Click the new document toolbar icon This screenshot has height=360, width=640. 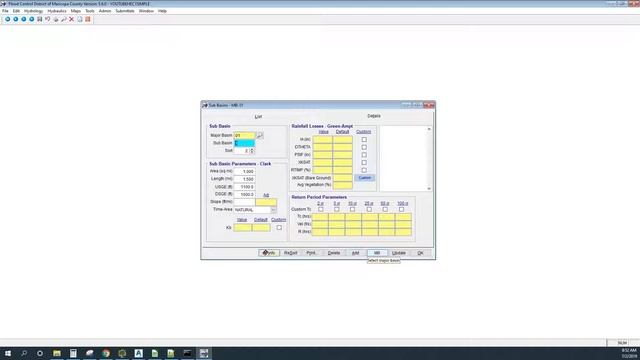[x=80, y=19]
